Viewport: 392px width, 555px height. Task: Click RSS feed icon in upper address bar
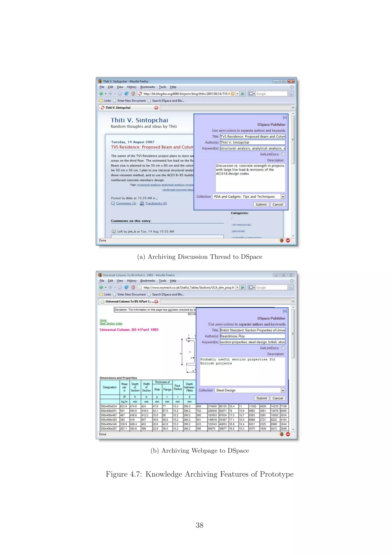click(x=233, y=93)
